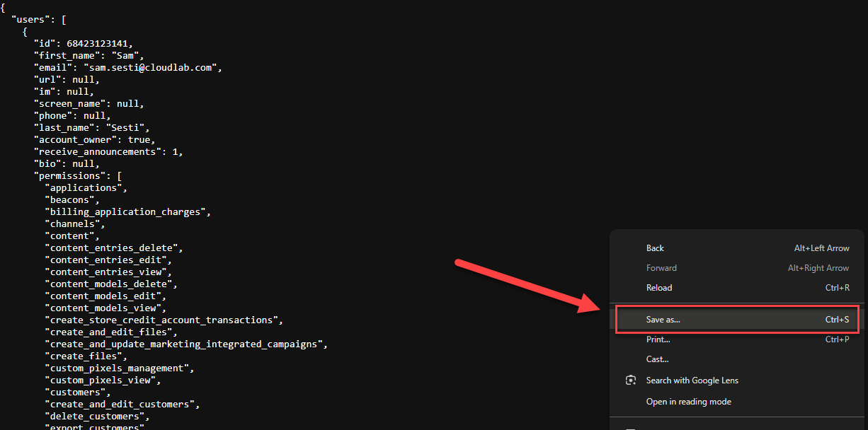Select Forward in the context menu
This screenshot has width=868, height=430.
point(661,268)
